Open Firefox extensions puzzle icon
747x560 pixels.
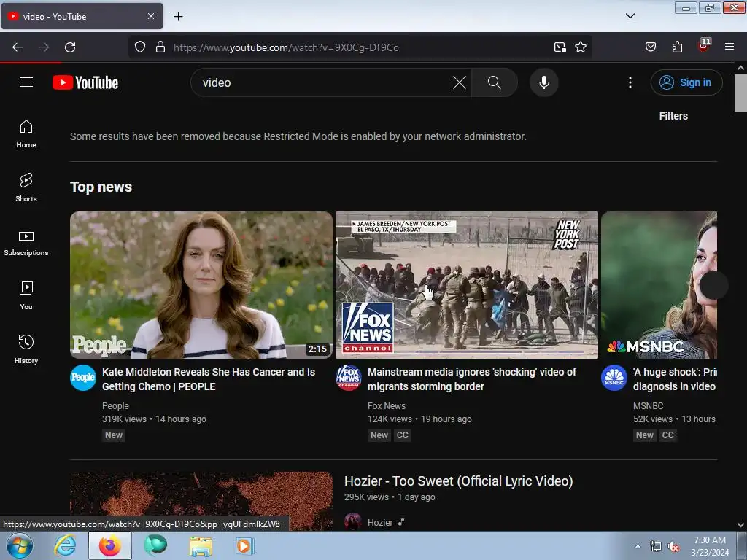677,47
